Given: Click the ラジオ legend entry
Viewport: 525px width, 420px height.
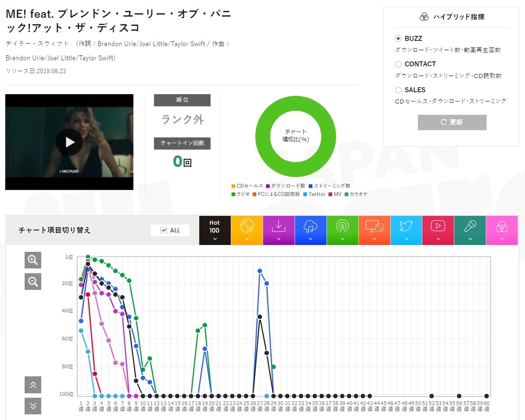Looking at the screenshot, I should [241, 194].
